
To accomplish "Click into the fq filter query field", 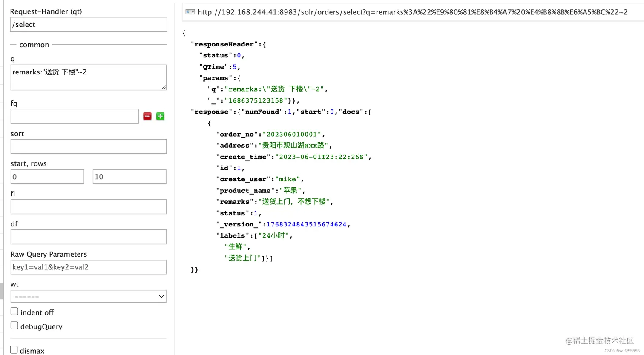I will [x=75, y=116].
